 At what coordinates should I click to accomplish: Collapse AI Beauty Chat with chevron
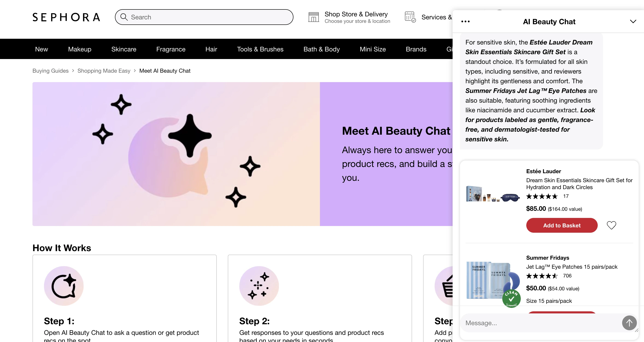point(633,21)
